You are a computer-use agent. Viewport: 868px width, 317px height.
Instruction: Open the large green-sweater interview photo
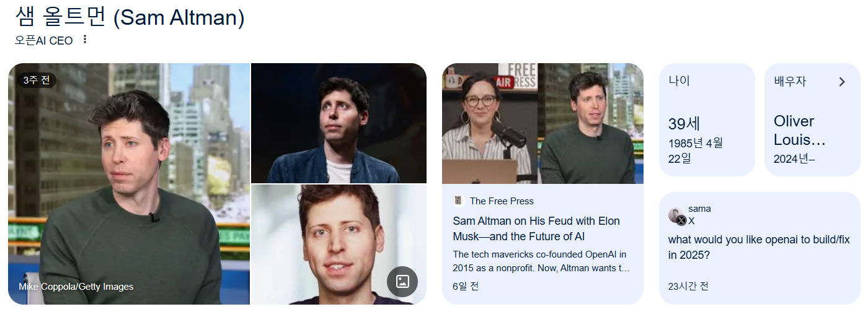(x=129, y=184)
